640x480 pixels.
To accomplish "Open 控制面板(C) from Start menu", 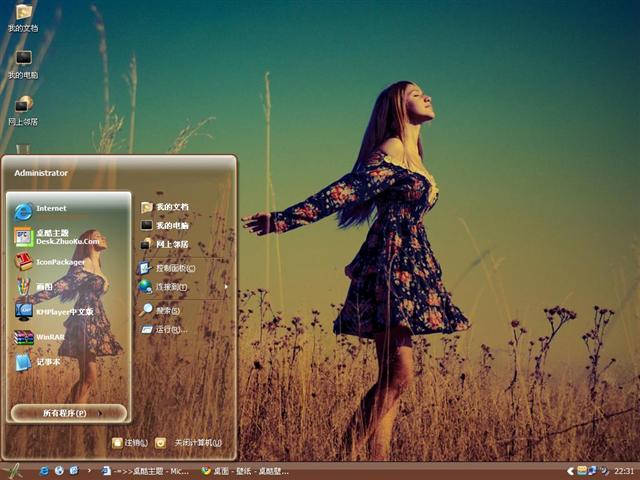I will pyautogui.click(x=174, y=268).
